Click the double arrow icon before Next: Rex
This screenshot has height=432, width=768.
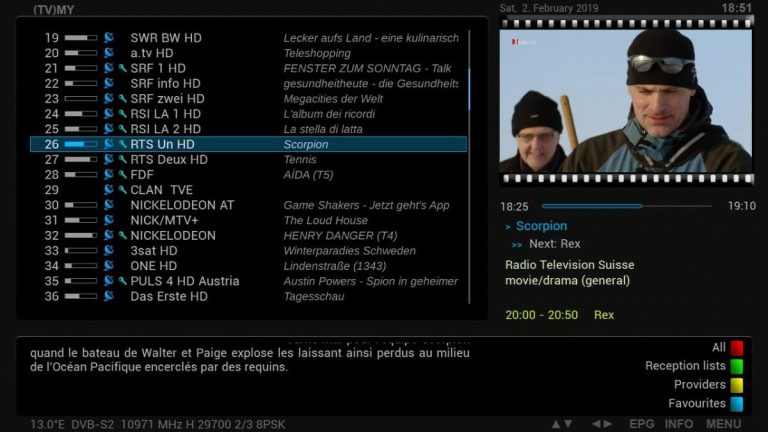[x=517, y=244]
